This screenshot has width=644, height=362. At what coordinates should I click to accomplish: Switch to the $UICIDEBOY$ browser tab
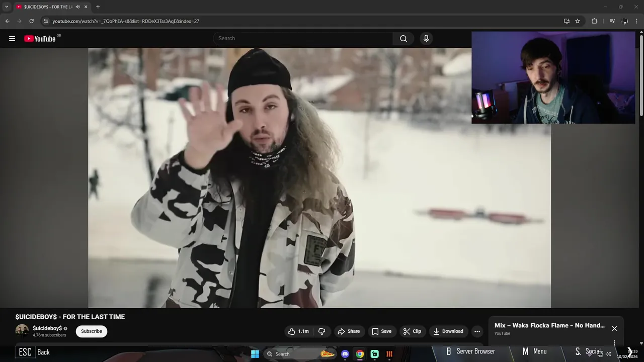48,7
